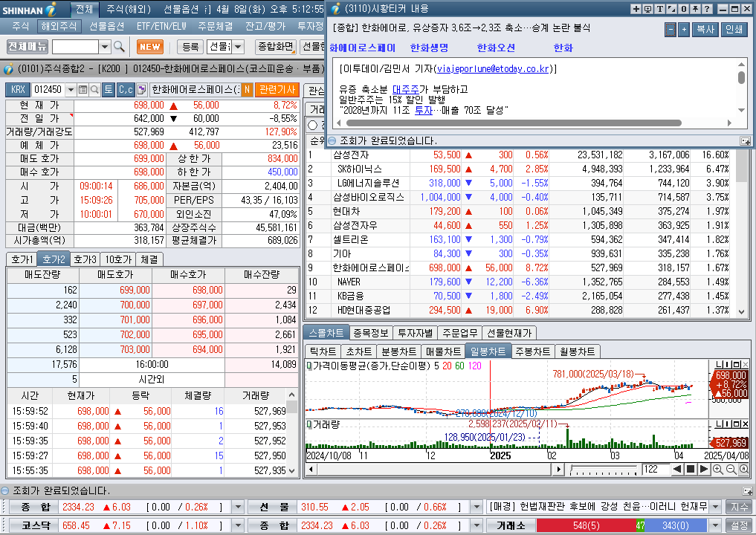Screen dimensions: 756x535
Task: Switch to the 호가3 tab
Action: 85,259
